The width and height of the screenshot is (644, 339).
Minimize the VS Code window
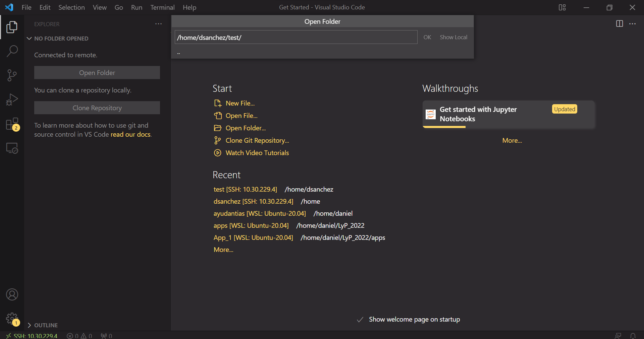coord(586,7)
